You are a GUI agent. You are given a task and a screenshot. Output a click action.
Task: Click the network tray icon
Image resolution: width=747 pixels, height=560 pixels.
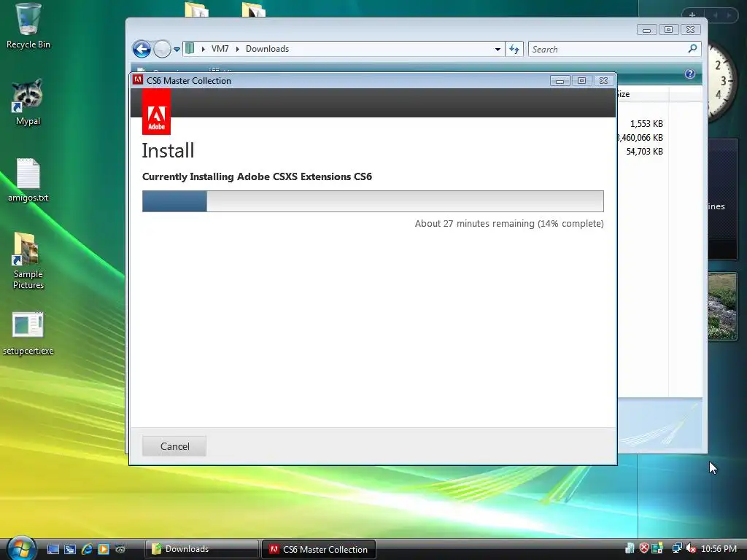[676, 548]
